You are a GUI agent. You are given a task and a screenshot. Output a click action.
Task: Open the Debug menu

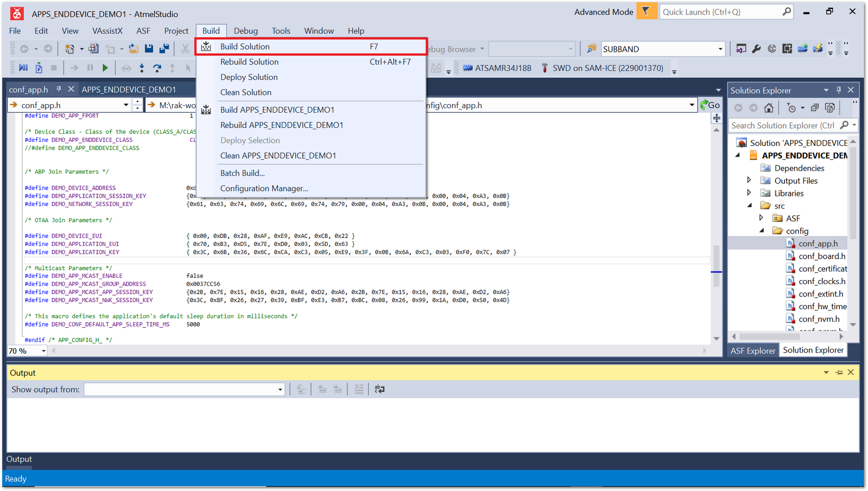pos(246,30)
